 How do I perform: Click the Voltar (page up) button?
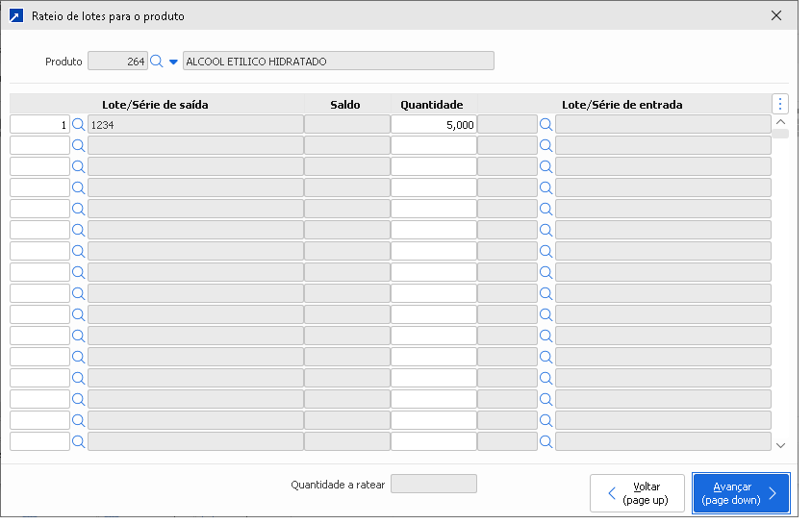[x=637, y=493]
